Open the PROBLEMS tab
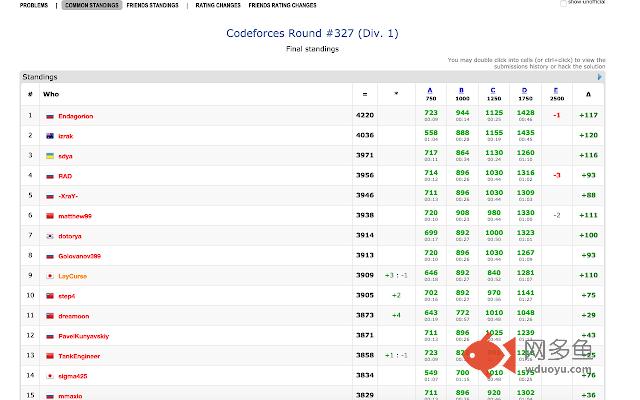The image size is (640, 400). pyautogui.click(x=34, y=5)
